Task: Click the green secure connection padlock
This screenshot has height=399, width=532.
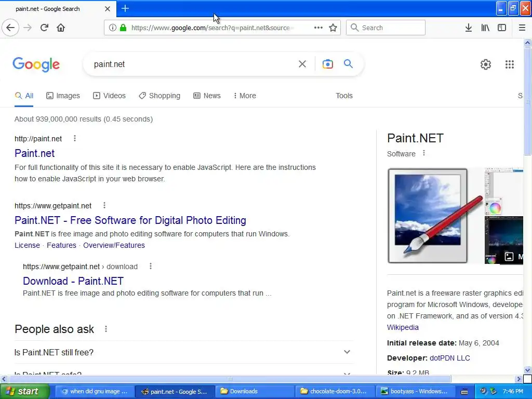Action: (x=123, y=28)
